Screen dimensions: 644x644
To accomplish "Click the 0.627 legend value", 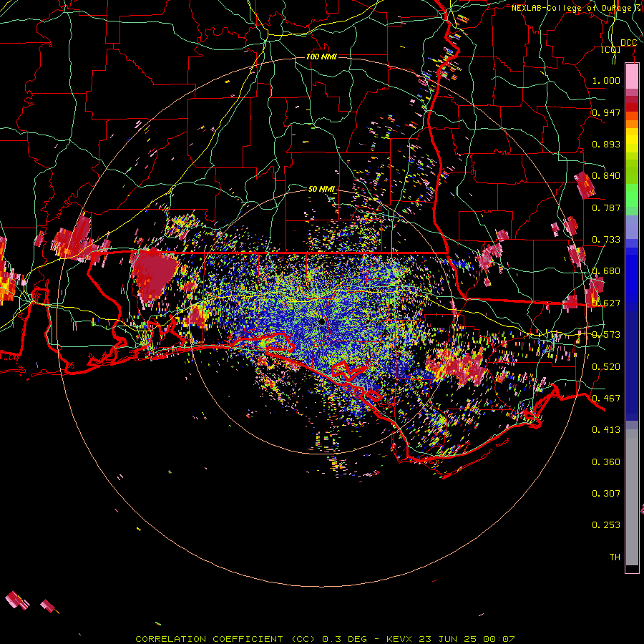I will point(606,303).
